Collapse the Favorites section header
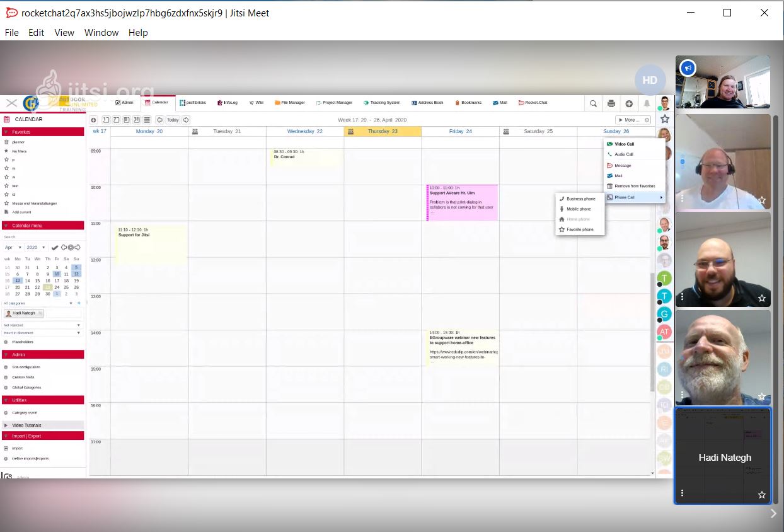 click(43, 132)
